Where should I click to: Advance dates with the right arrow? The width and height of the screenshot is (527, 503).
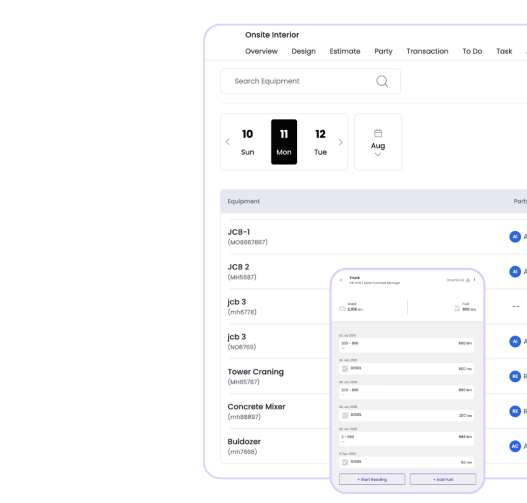click(340, 142)
